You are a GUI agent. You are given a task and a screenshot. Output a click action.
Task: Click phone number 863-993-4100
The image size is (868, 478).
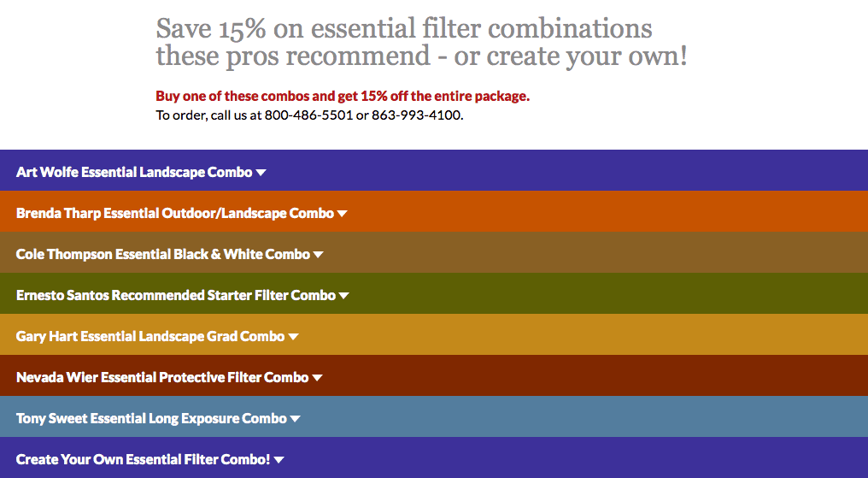point(416,115)
